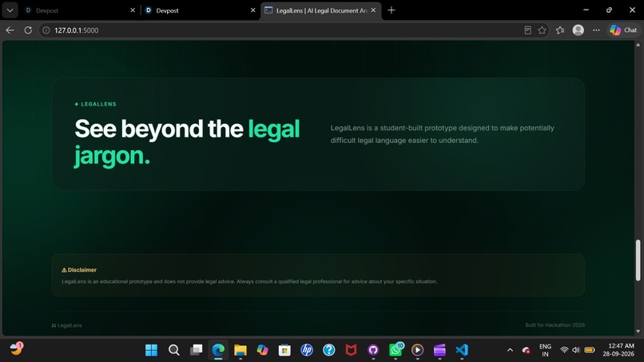The image size is (644, 362).
Task: Open Visual Studio Code from taskbar
Action: [462, 350]
